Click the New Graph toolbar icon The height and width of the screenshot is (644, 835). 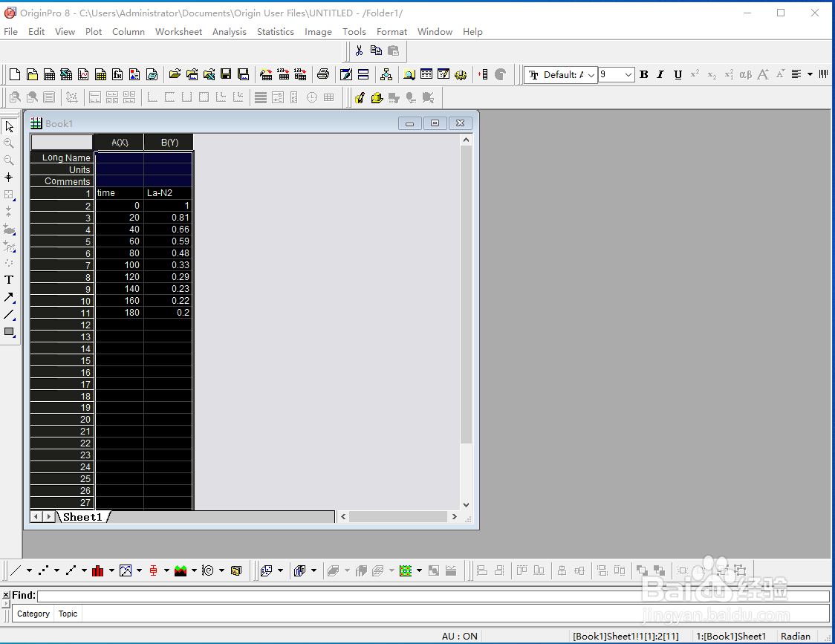[83, 74]
